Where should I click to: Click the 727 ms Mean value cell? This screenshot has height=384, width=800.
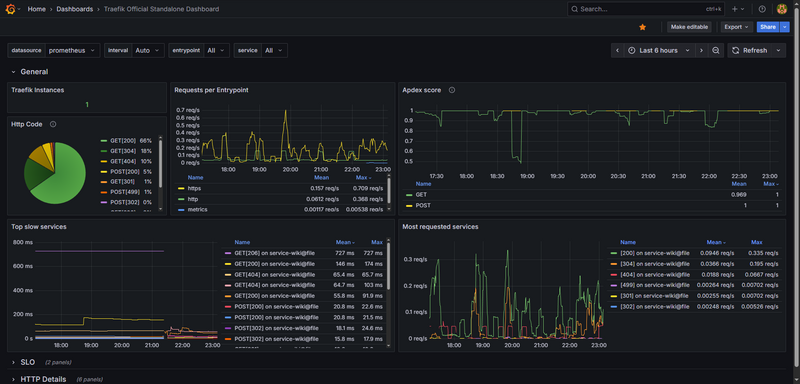[x=345, y=253]
